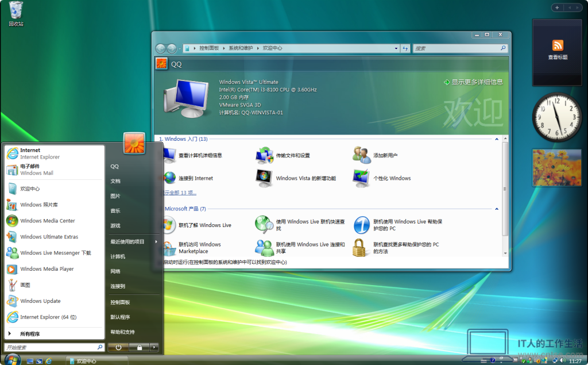Click 联机了解 Windows Live
588x365 pixels.
point(198,225)
